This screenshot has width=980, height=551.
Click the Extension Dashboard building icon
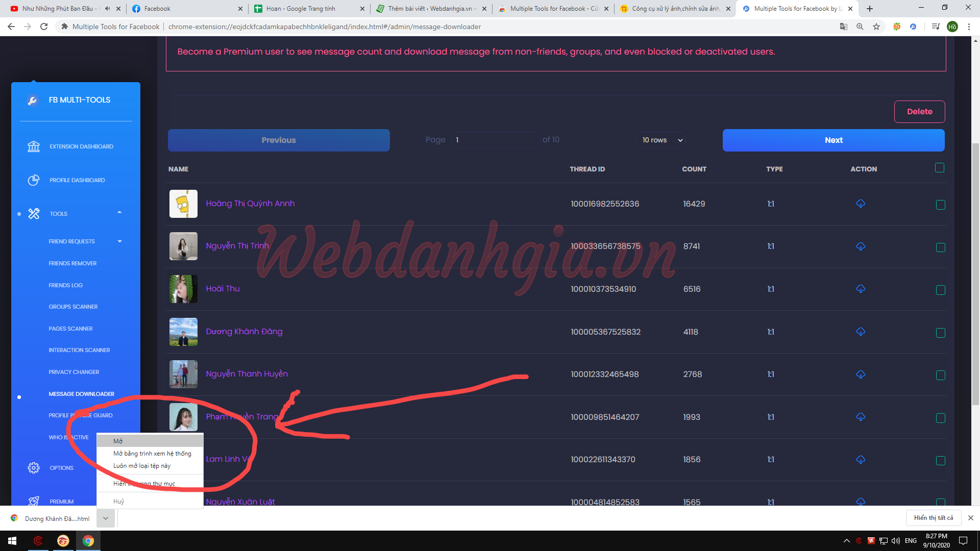tap(34, 146)
